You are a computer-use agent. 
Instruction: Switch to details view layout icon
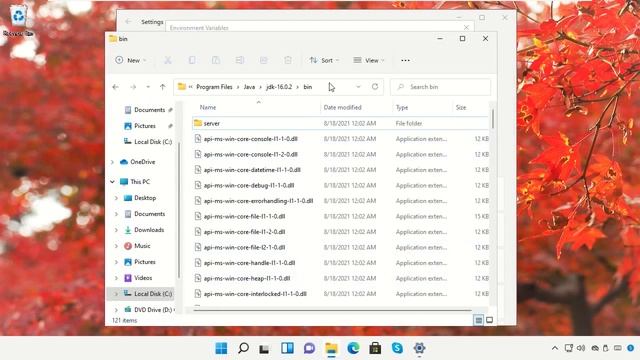click(x=478, y=320)
